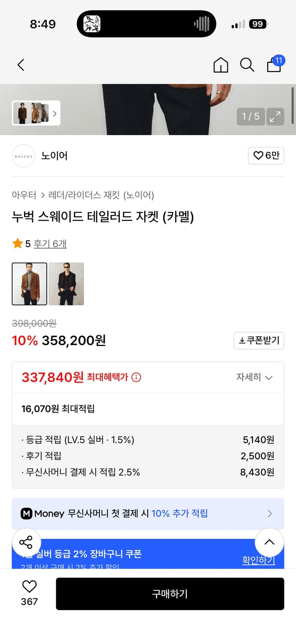Download coupons via 쿠폰받기 button

[x=259, y=340]
